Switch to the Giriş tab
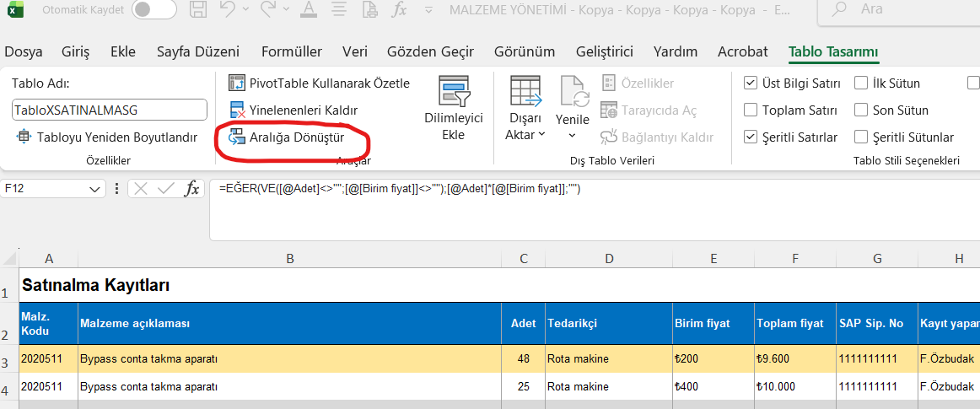 pyautogui.click(x=76, y=52)
